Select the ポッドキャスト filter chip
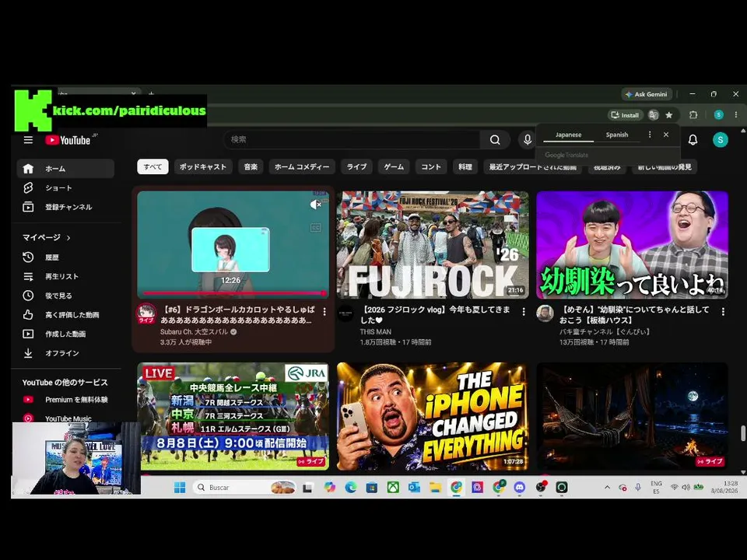The image size is (747, 560). (x=203, y=166)
